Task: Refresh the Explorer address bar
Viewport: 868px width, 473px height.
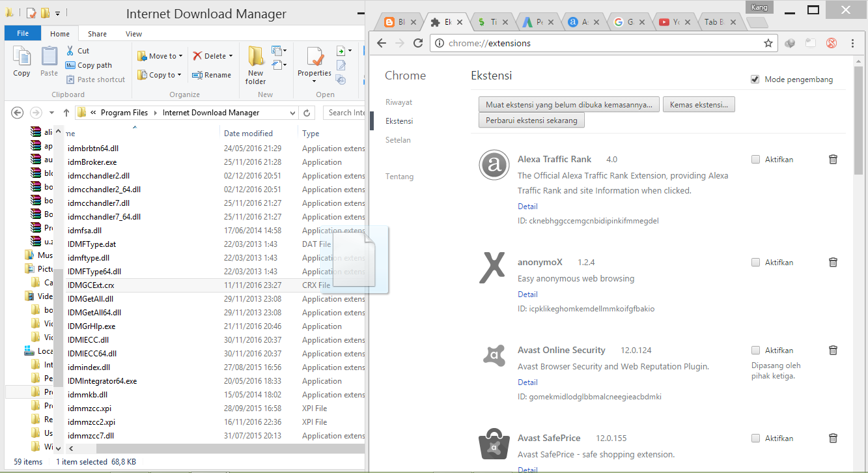Action: click(307, 113)
